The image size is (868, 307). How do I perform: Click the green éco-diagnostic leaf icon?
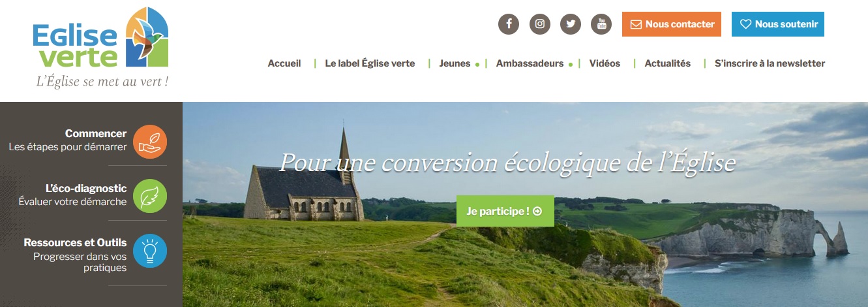[x=150, y=196]
